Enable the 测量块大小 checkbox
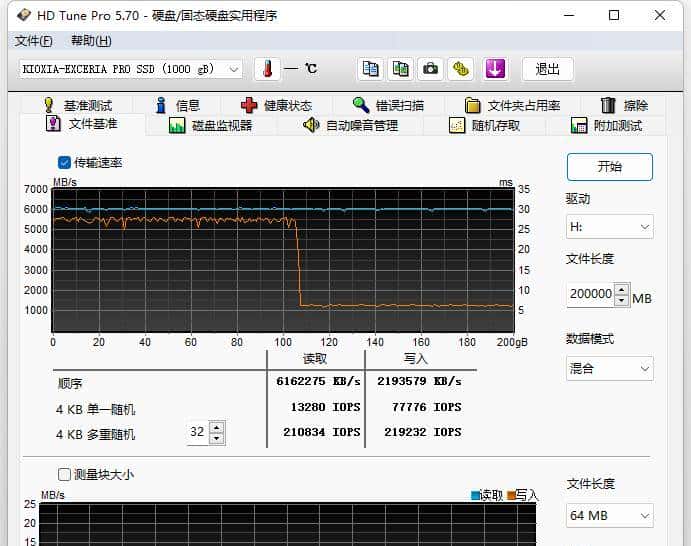 [64, 475]
